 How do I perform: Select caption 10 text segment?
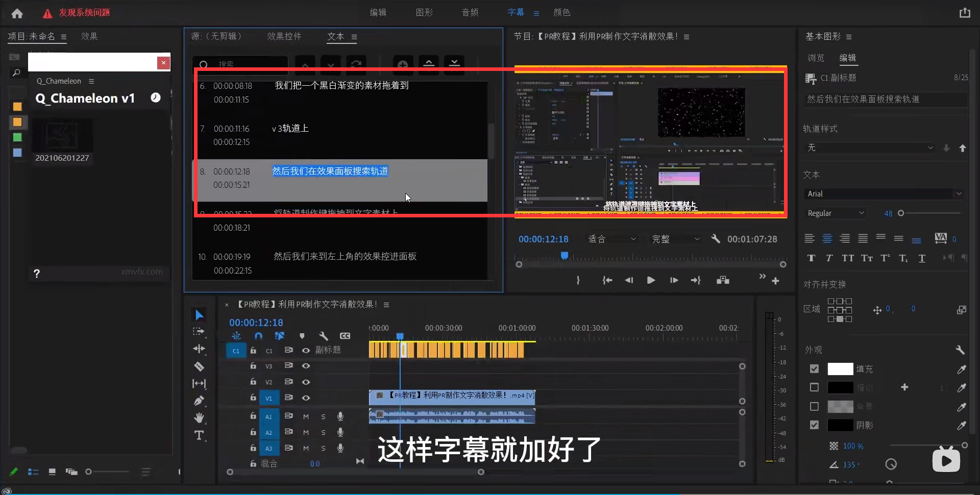[x=345, y=256]
